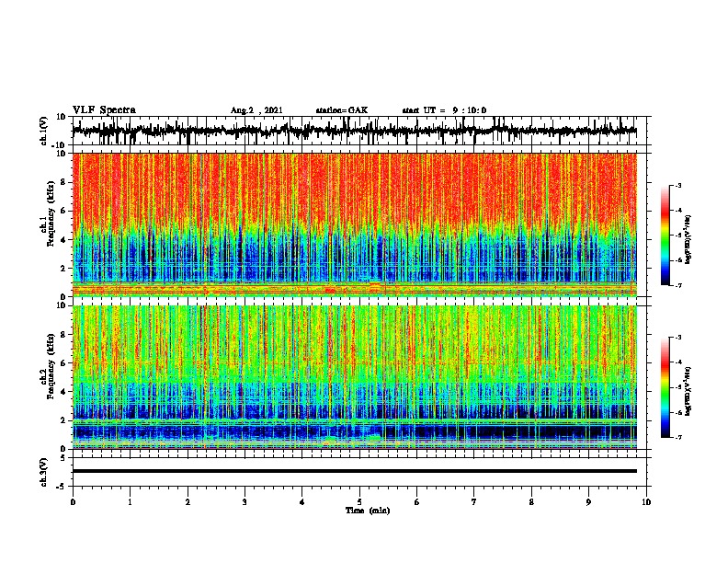Viewport: 728px width, 563px height.
Task: Click the "station=GAK" header label
Action: (x=342, y=110)
